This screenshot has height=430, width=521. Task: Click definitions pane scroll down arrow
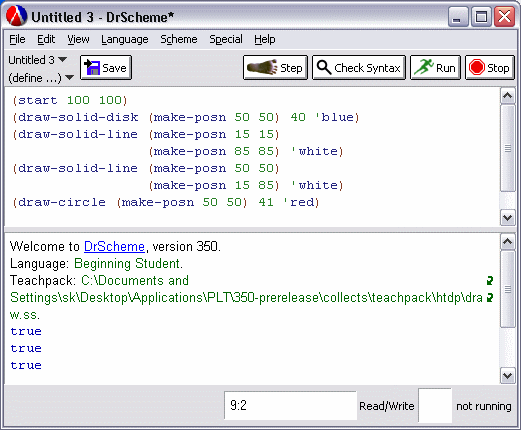coord(507,218)
